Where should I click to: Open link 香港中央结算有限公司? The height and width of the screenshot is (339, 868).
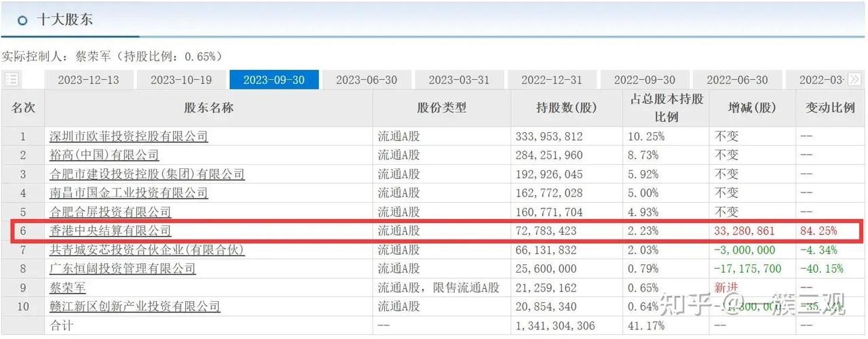point(111,231)
